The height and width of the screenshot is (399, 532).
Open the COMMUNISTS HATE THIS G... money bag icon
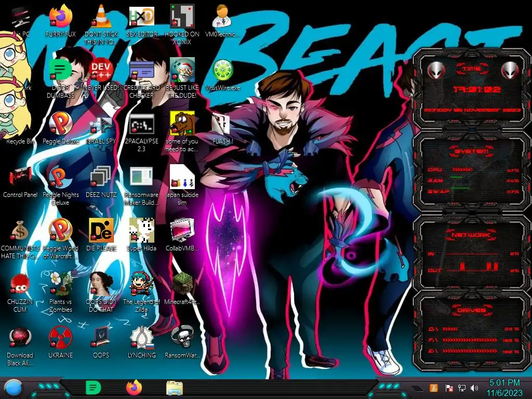20,231
